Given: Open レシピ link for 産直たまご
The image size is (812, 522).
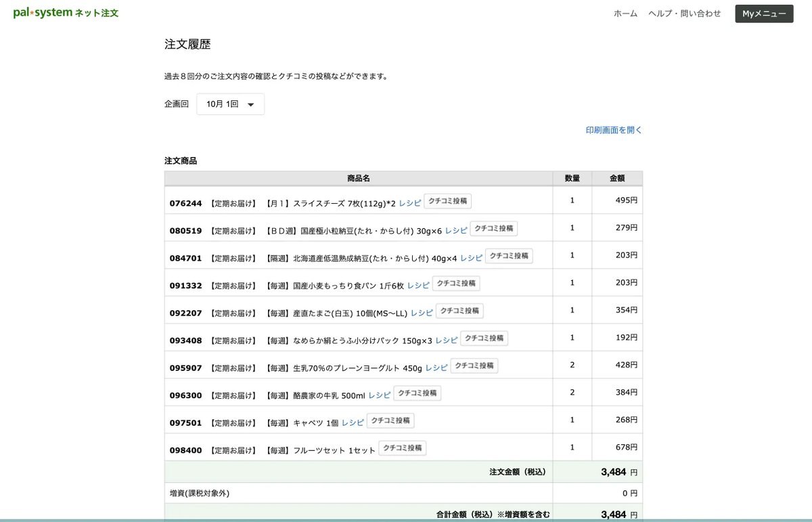Looking at the screenshot, I should (x=422, y=312).
